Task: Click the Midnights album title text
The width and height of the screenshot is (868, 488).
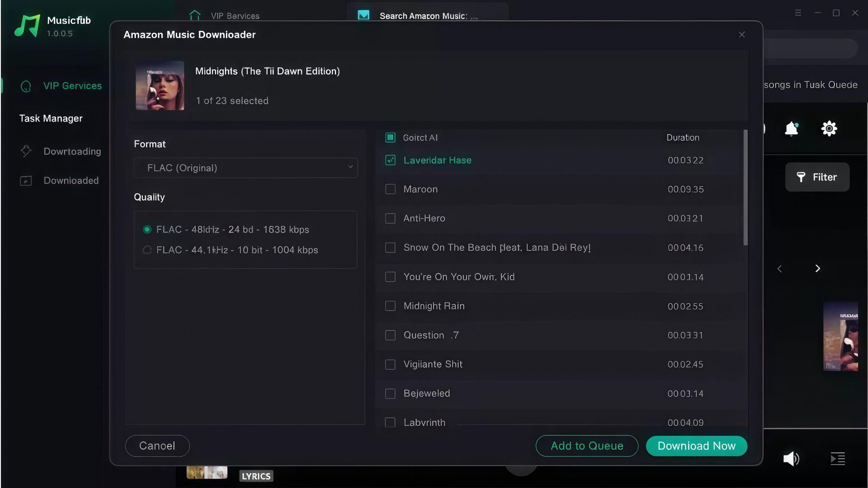Action: (x=267, y=71)
